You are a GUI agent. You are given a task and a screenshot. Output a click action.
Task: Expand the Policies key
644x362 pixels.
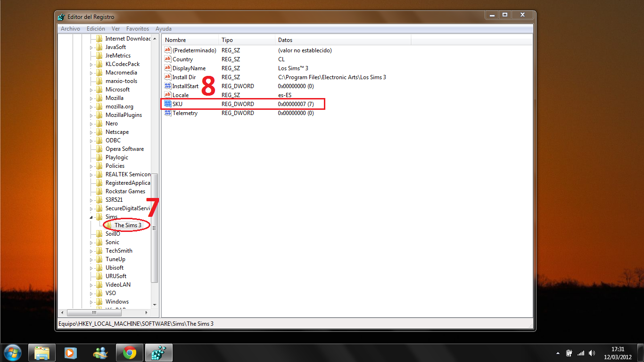pos(91,166)
